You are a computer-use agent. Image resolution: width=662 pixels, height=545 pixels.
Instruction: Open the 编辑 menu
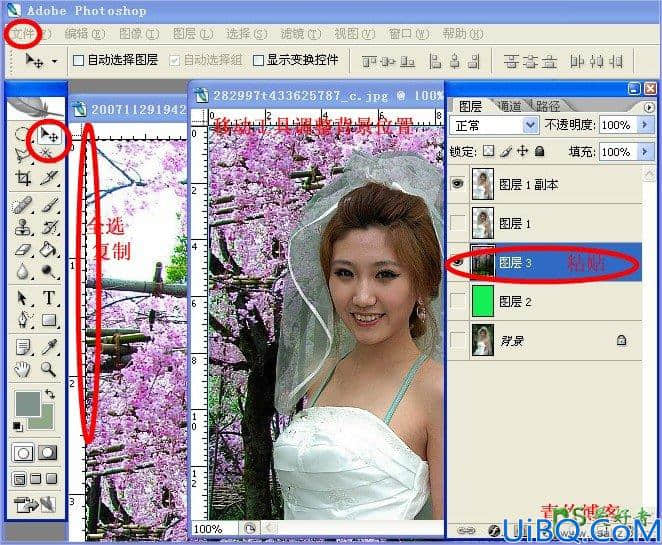84,33
